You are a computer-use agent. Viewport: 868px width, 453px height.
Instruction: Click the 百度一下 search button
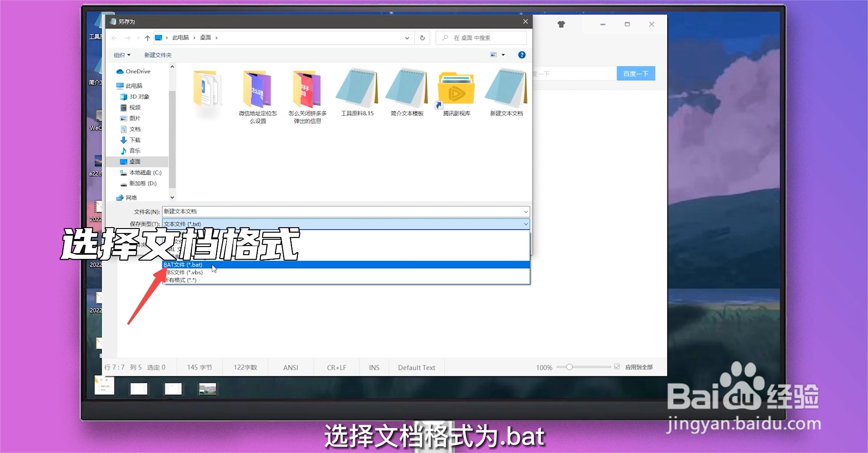[x=636, y=73]
